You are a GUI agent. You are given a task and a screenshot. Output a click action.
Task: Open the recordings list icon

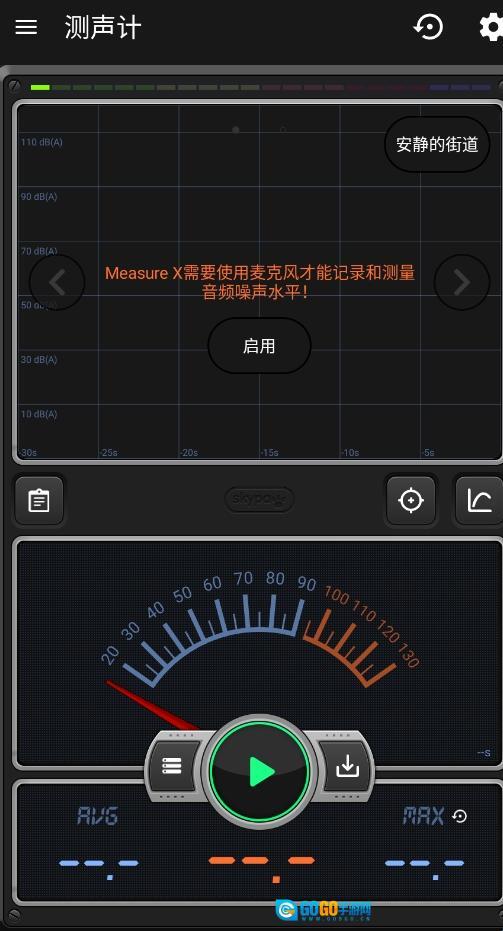point(173,767)
